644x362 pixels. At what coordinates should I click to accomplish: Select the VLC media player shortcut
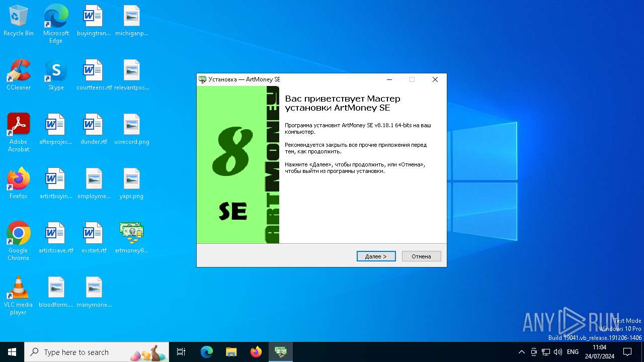click(19, 296)
